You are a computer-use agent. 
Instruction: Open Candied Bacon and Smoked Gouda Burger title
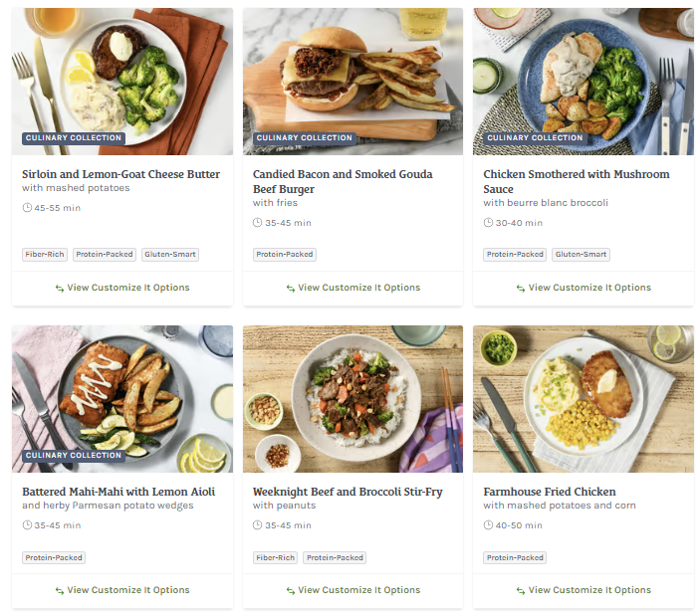(343, 181)
